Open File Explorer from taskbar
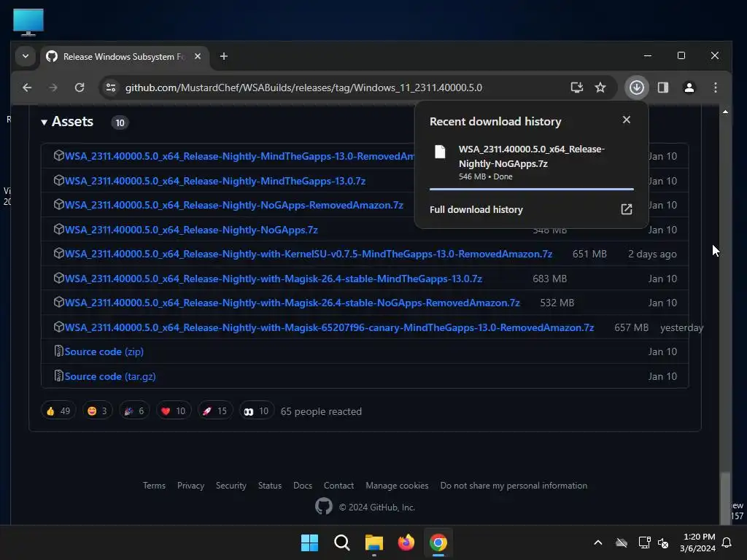747x560 pixels. 374,542
